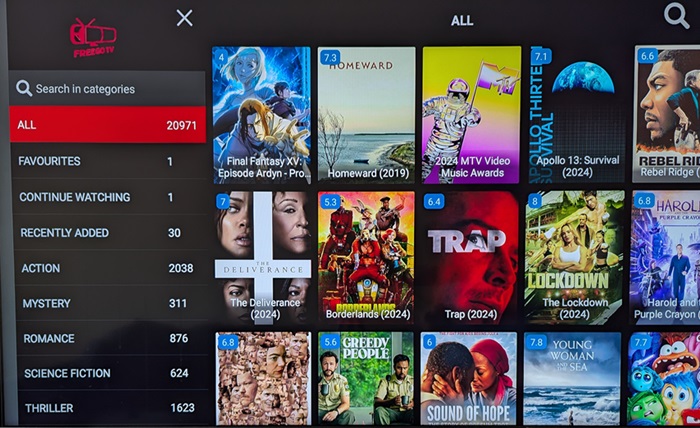The image size is (700, 428).
Task: Click the 5.3 rating badge on Borderlands
Action: pos(330,202)
